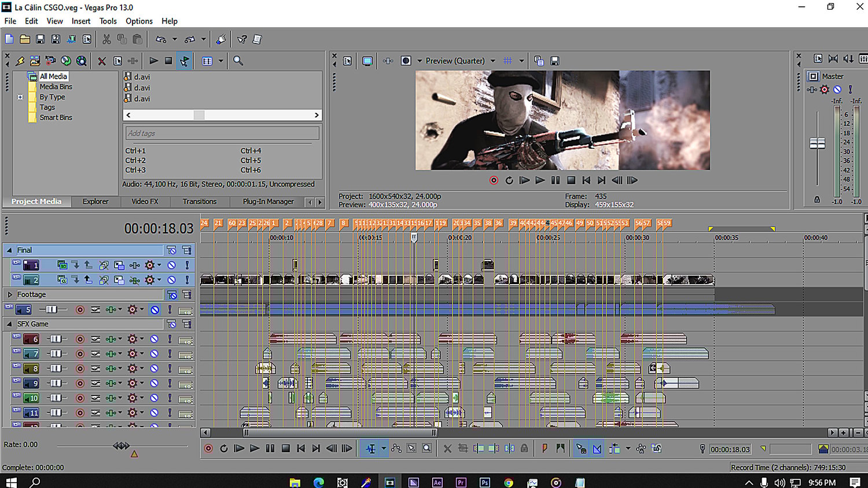The height and width of the screenshot is (488, 868).
Task: Click the Undo arrow in the main toolbar
Action: (161, 39)
